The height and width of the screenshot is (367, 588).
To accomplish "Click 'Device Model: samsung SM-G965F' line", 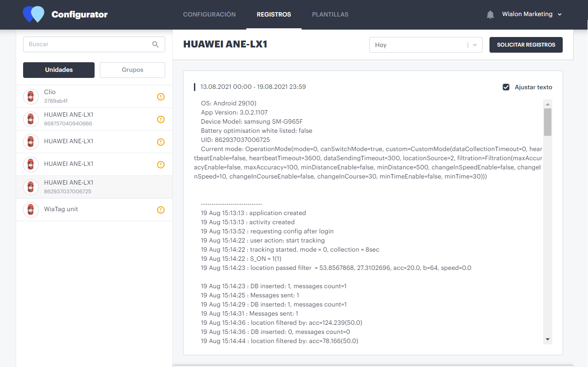I will pos(252,121).
